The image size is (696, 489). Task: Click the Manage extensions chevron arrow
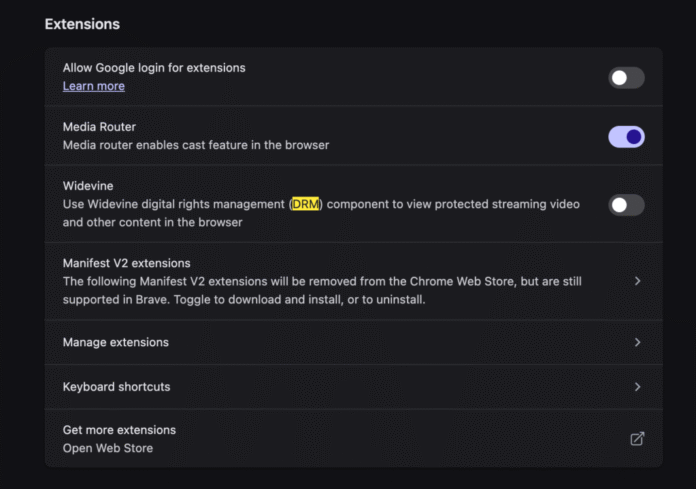[638, 342]
